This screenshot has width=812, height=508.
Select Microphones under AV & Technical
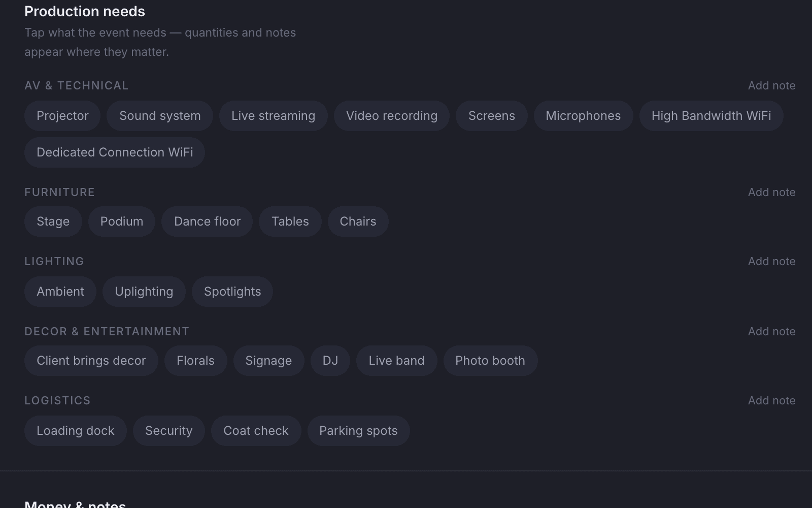click(583, 116)
